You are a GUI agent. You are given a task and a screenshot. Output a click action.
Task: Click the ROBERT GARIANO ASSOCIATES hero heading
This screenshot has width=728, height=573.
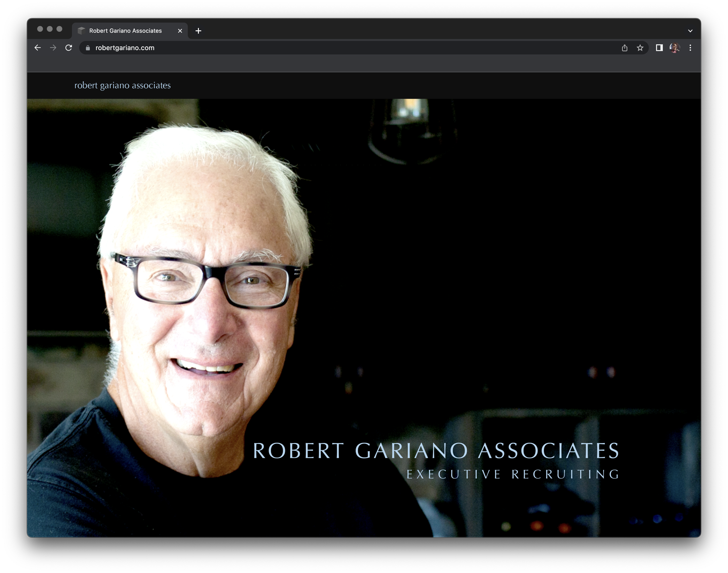[436, 450]
